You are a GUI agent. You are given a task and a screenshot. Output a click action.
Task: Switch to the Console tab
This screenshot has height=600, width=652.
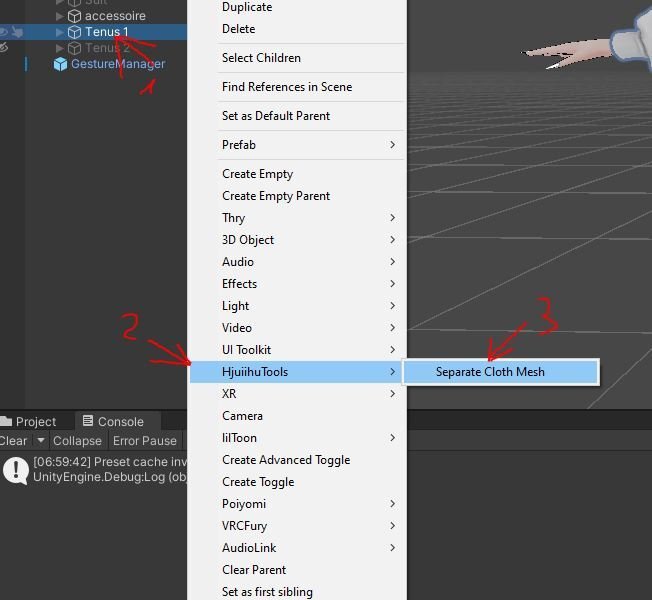coord(118,421)
